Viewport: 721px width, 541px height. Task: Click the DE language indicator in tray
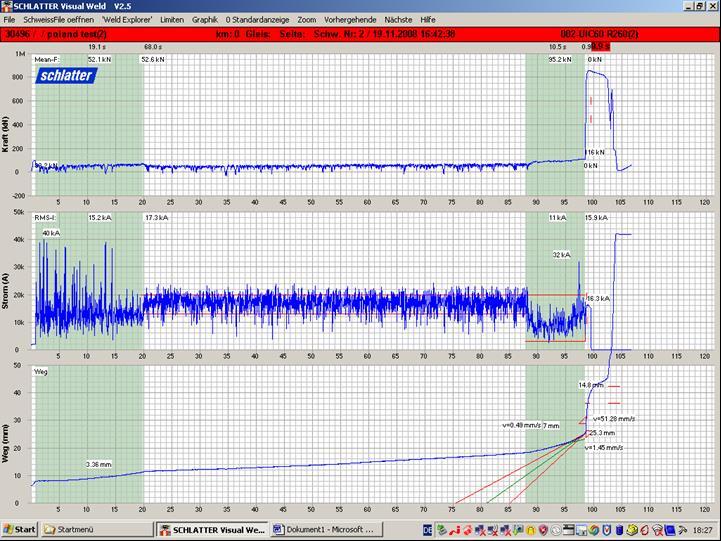pos(427,530)
